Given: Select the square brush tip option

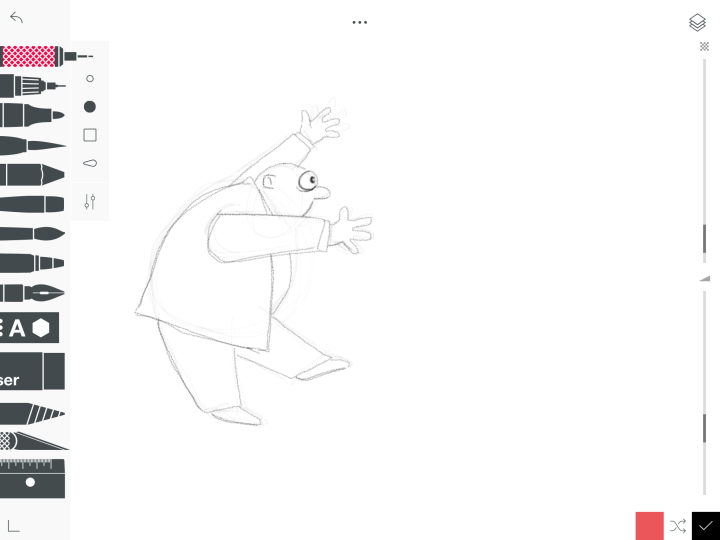Looking at the screenshot, I should pos(90,135).
